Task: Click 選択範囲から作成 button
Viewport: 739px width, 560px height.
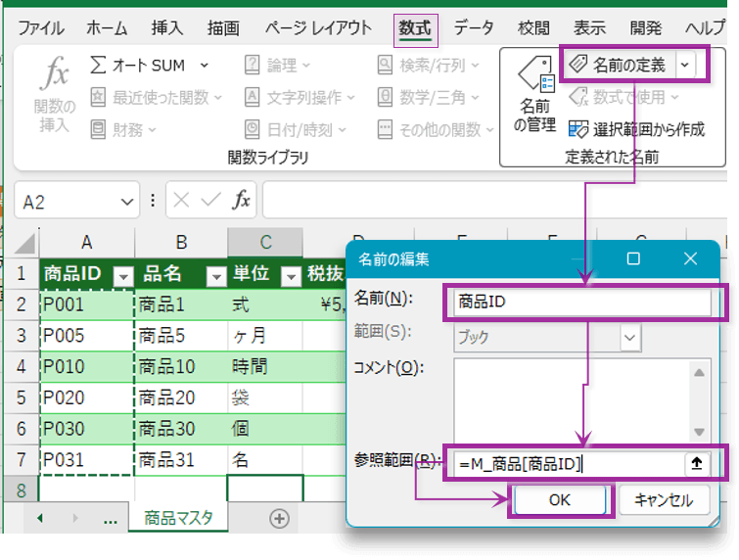Action: (x=636, y=129)
